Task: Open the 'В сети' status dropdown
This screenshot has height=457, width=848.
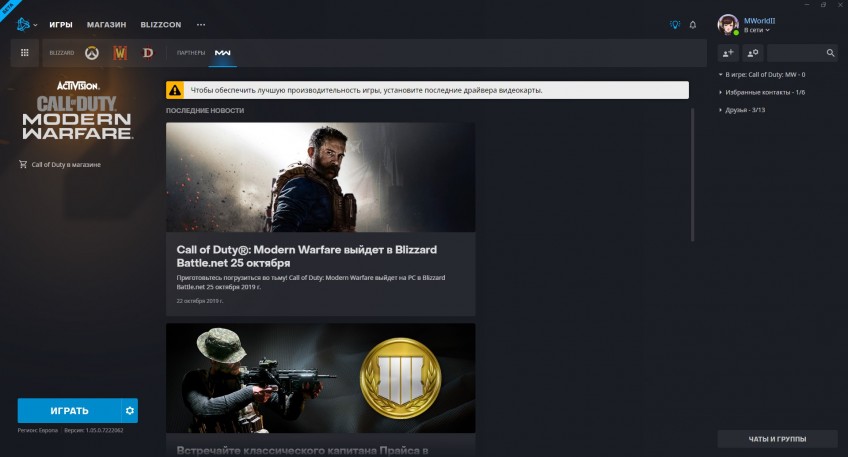Action: tap(756, 30)
